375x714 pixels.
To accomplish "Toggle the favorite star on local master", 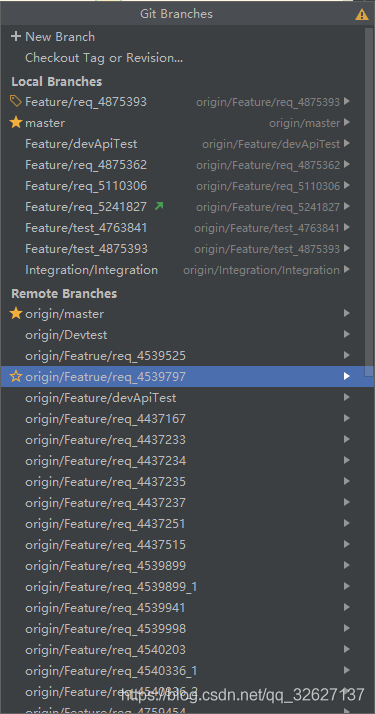I will click(16, 122).
